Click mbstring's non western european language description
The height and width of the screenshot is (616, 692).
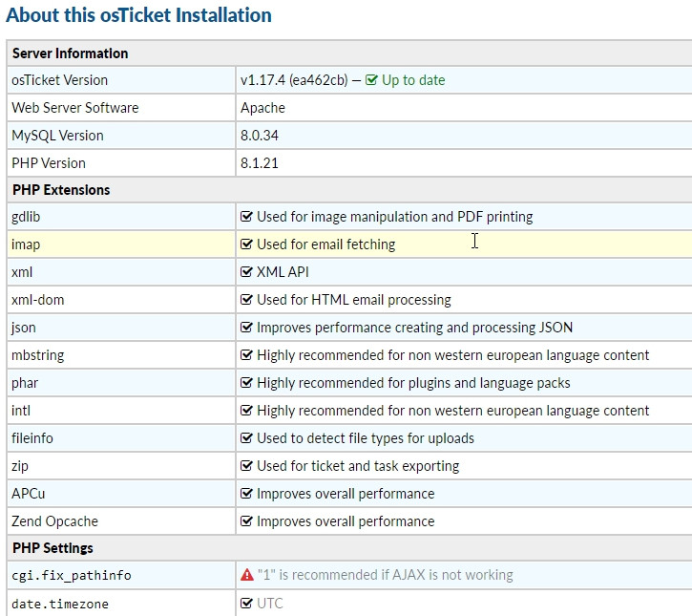(x=452, y=355)
